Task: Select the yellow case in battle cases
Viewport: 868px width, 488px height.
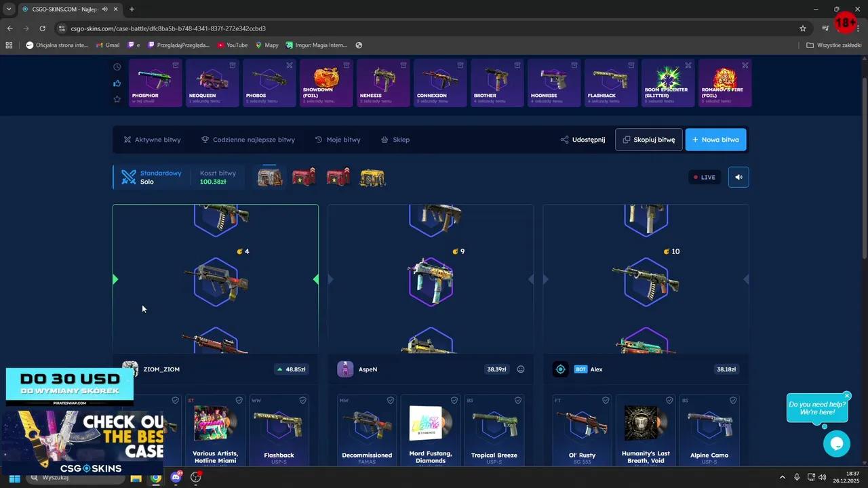Action: [x=372, y=178]
